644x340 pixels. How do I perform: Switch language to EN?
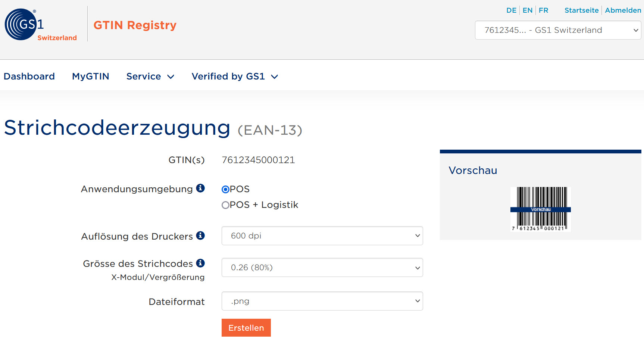pos(527,10)
